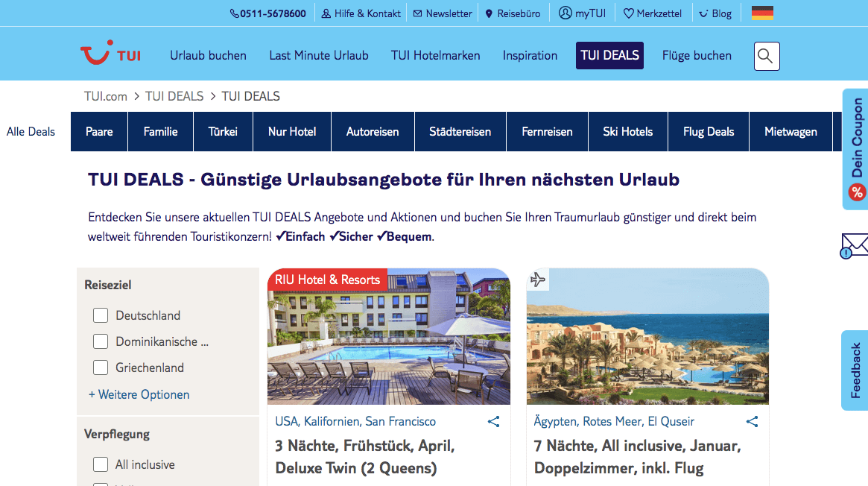This screenshot has height=486, width=868.
Task: Open the 7 Nächte, All inclusive, Januar deal title
Action: click(x=637, y=457)
